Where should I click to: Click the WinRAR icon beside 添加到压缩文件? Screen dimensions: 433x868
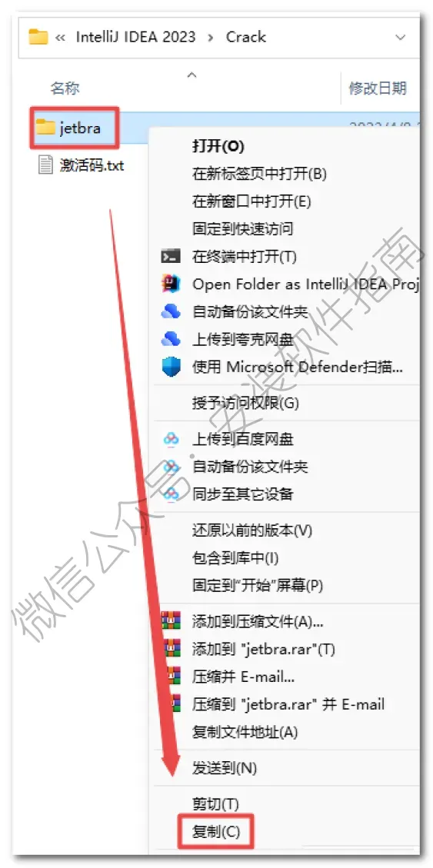point(171,621)
